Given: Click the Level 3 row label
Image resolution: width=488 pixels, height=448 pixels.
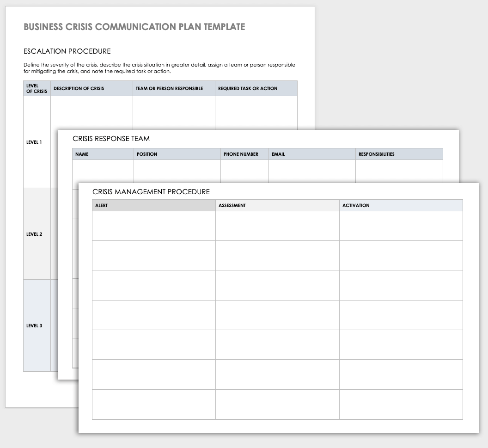Looking at the screenshot, I should [x=34, y=325].
